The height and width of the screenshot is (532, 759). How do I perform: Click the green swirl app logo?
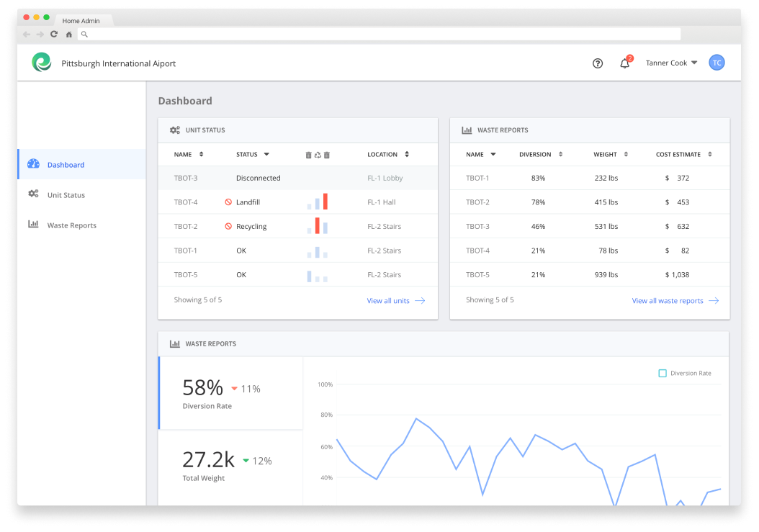click(42, 63)
